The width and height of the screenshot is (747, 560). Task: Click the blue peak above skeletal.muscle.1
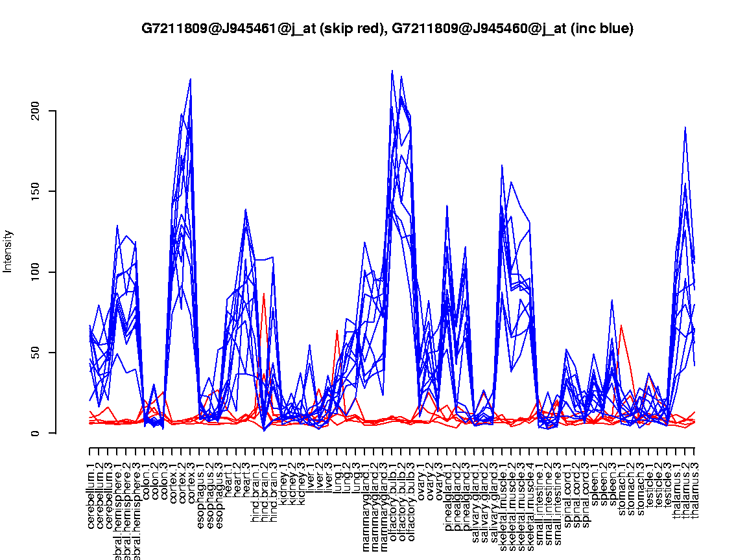coord(502,165)
